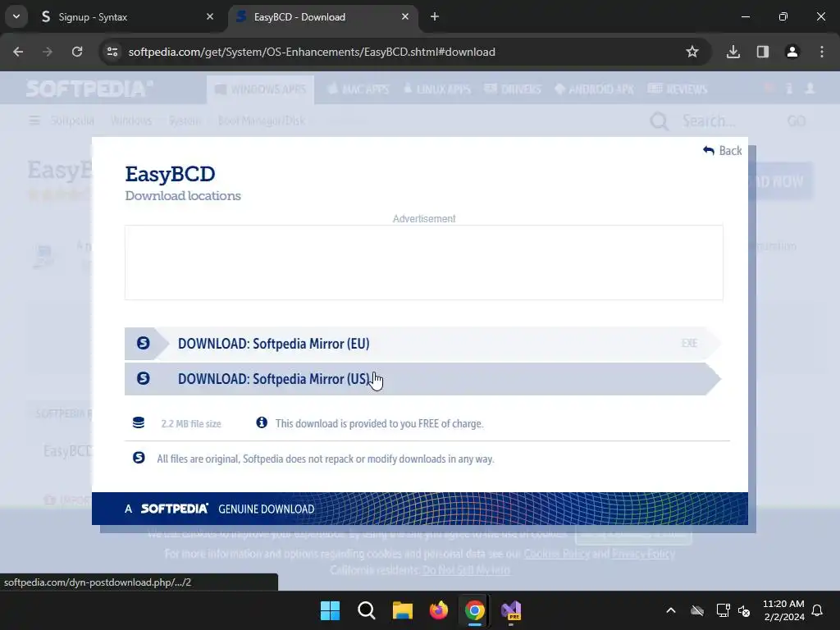Click the Chrome taskbar icon
Viewport: 840px width, 630px height.
pyautogui.click(x=475, y=610)
